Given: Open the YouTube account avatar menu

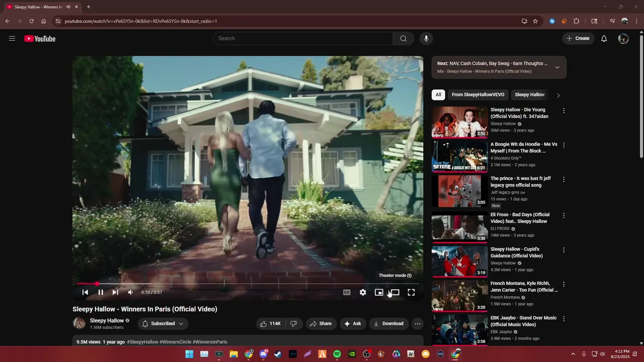Looking at the screenshot, I should tap(623, 39).
